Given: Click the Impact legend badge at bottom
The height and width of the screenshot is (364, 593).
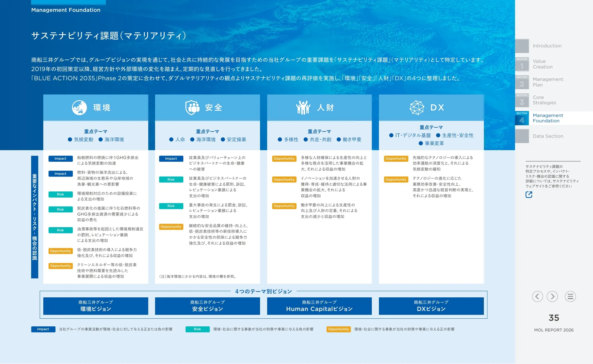Looking at the screenshot, I should (43, 329).
